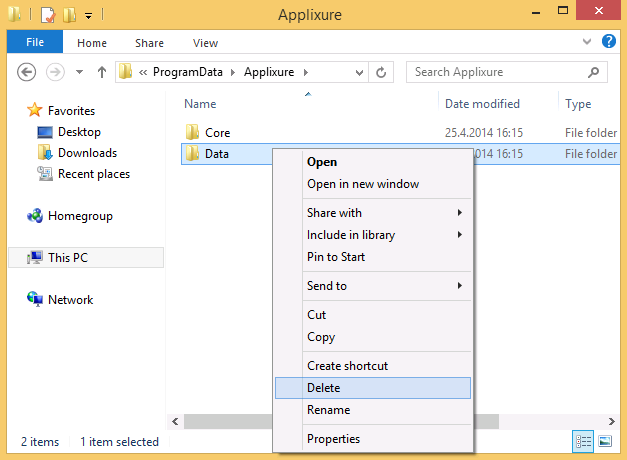Open the Customize Quick Access Toolbar arrow
The width and height of the screenshot is (627, 460).
coord(88,16)
